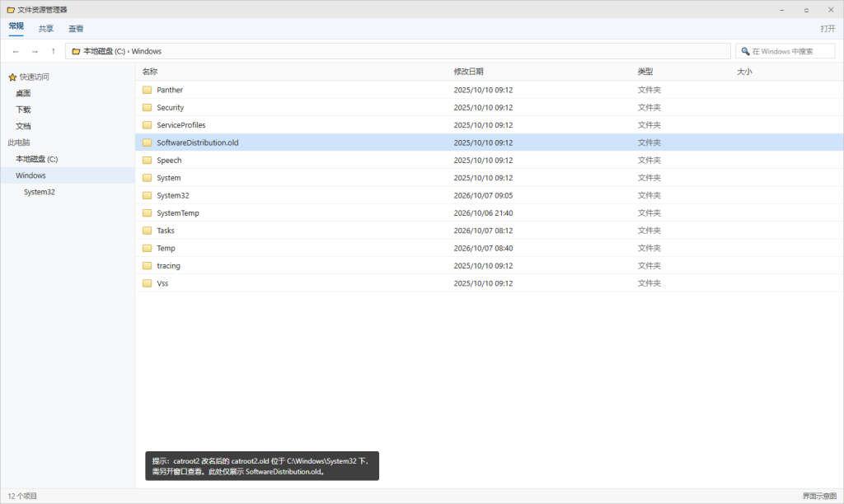Select 文档 in the sidebar
844x504 pixels.
[23, 126]
